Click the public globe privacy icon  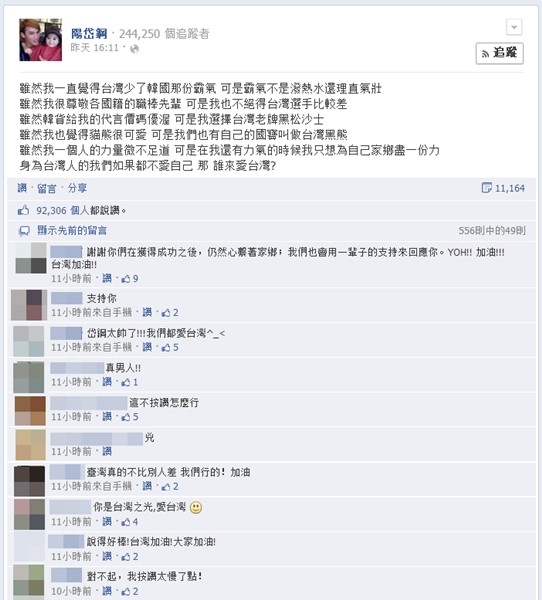point(134,49)
